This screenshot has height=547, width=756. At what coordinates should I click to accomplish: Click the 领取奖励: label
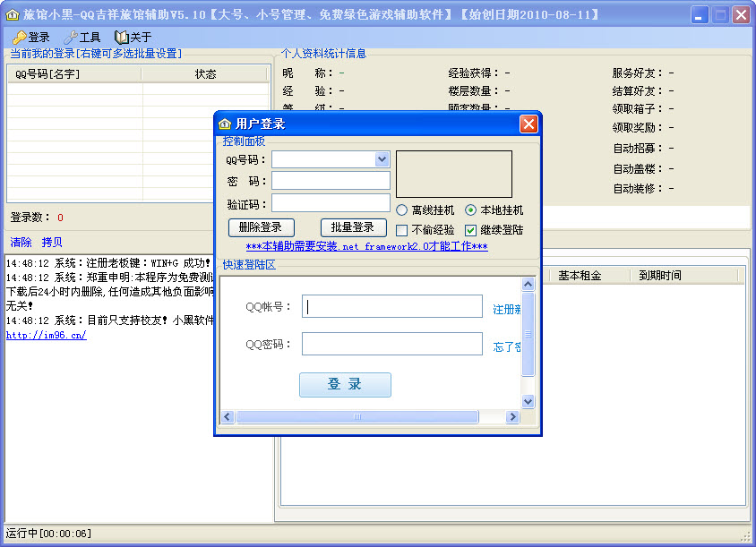tap(638, 127)
